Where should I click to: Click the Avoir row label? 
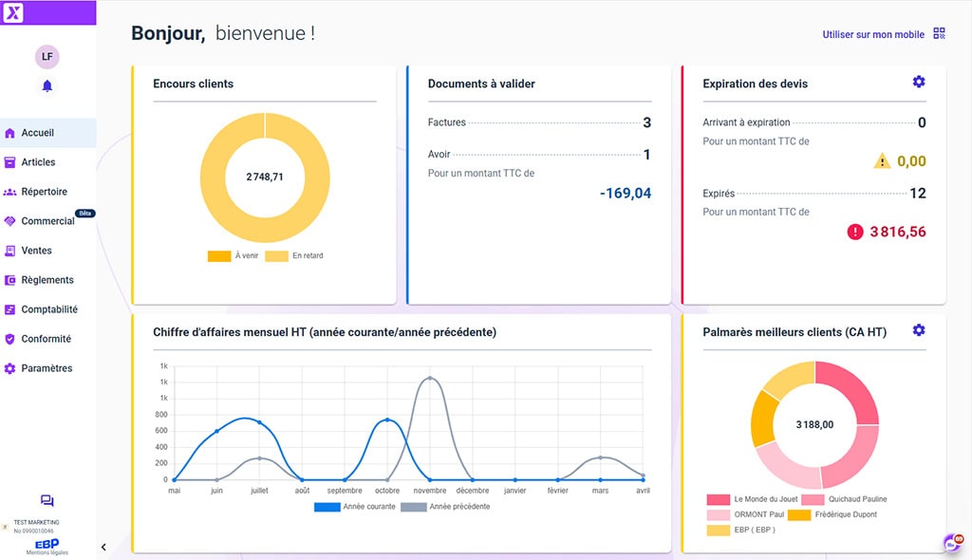coord(439,155)
